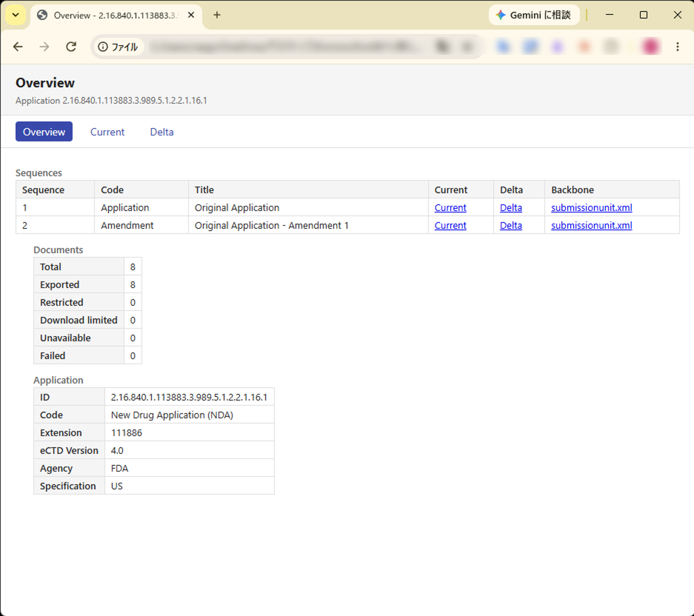
Task: Open Current link for Amendment sequence 2
Action: click(450, 225)
